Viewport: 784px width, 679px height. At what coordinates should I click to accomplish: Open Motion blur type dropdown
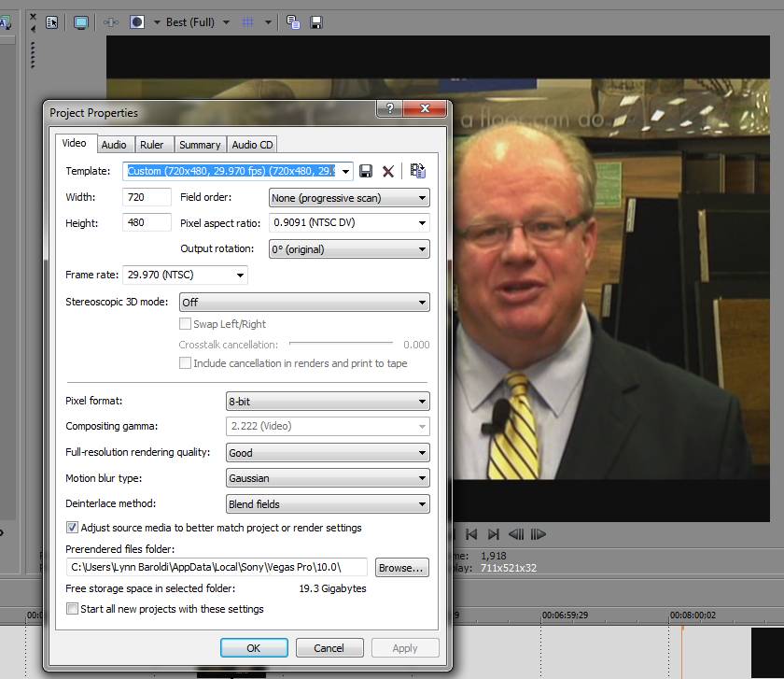pos(328,478)
